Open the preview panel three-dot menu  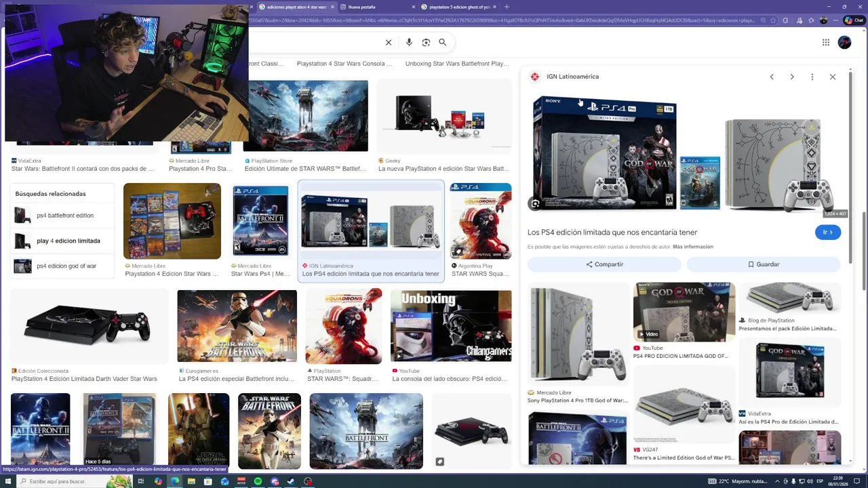coord(812,77)
